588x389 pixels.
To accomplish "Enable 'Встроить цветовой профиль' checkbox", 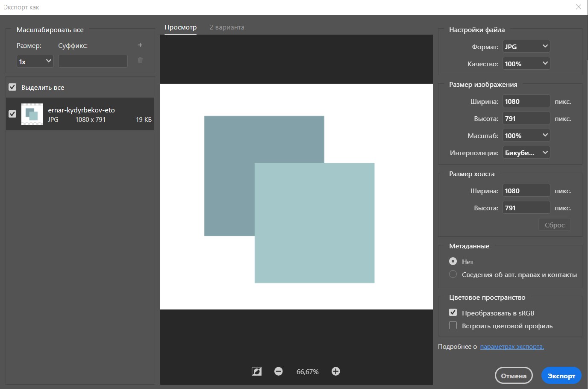I will (x=453, y=326).
